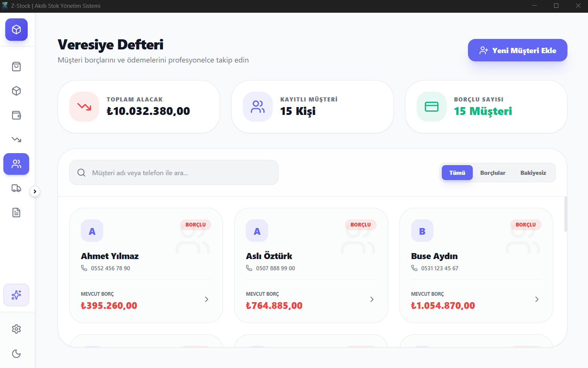Open Ahmet Yılmaz card chevron arrow

pos(206,299)
